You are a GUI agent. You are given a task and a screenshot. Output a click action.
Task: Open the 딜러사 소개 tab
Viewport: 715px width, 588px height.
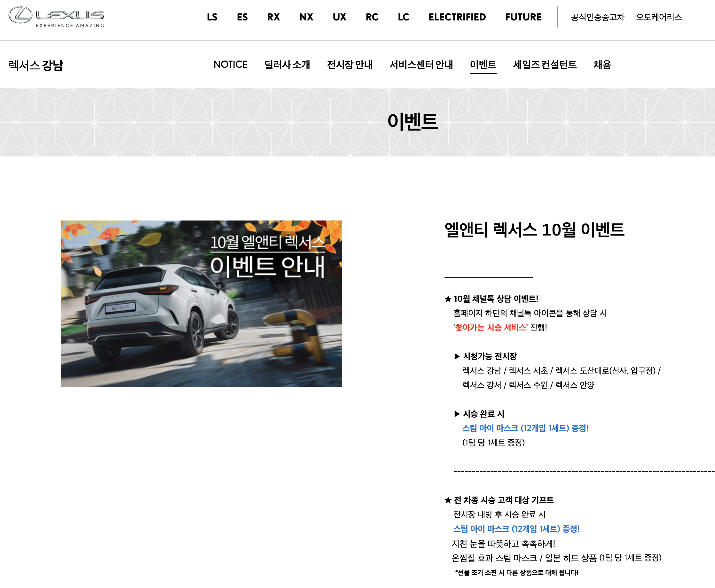(287, 64)
